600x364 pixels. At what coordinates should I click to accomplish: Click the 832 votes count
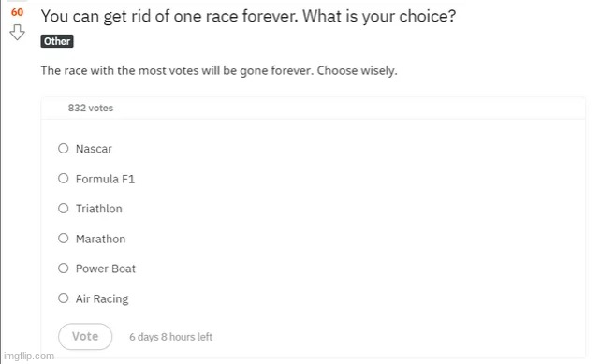coord(91,108)
